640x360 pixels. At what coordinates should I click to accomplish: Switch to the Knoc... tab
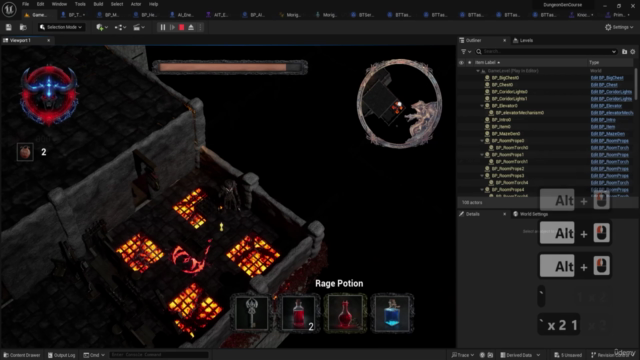tap(581, 15)
